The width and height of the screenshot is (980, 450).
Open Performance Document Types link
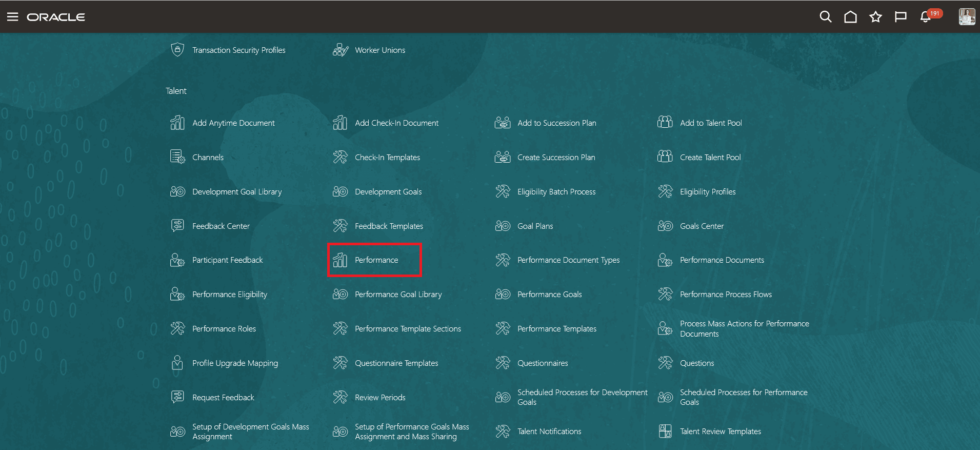click(x=569, y=260)
